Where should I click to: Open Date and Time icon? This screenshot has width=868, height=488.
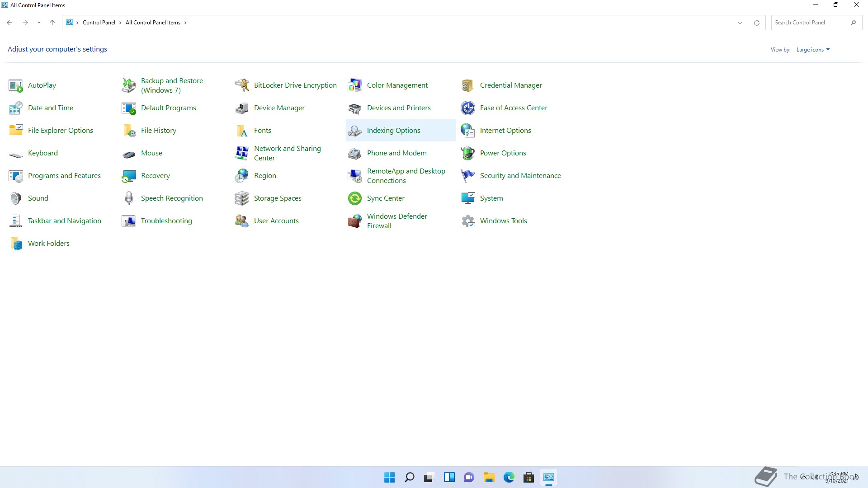pos(16,108)
